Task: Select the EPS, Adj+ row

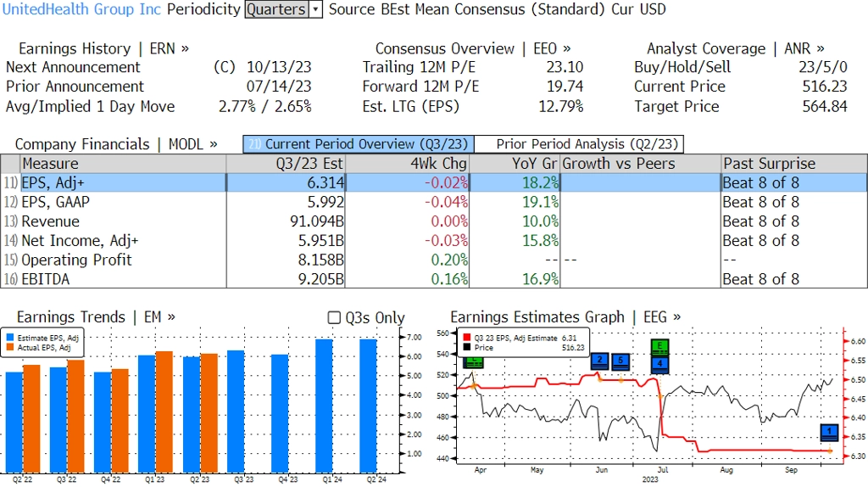Action: (x=434, y=182)
